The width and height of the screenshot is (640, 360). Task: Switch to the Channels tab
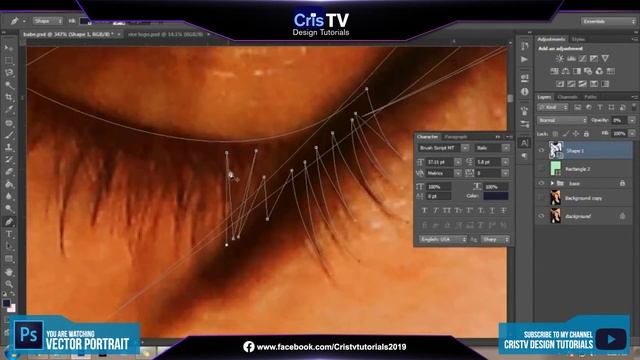tap(567, 97)
